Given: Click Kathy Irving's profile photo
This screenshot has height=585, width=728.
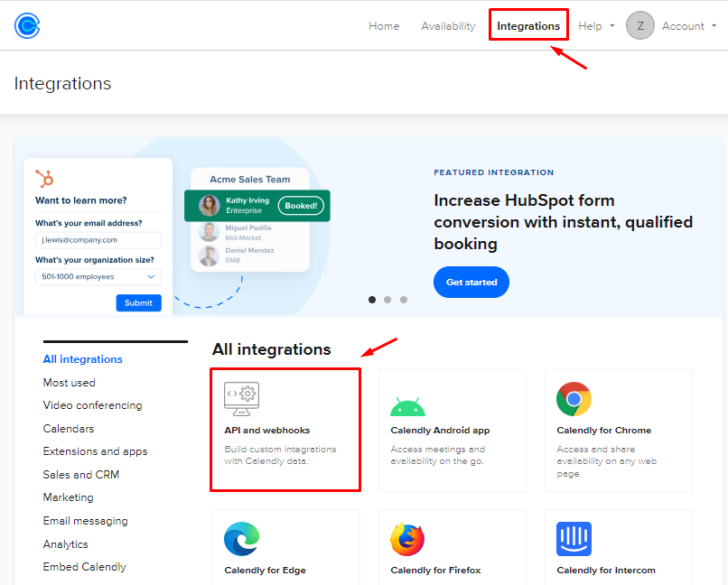Looking at the screenshot, I should tap(210, 206).
